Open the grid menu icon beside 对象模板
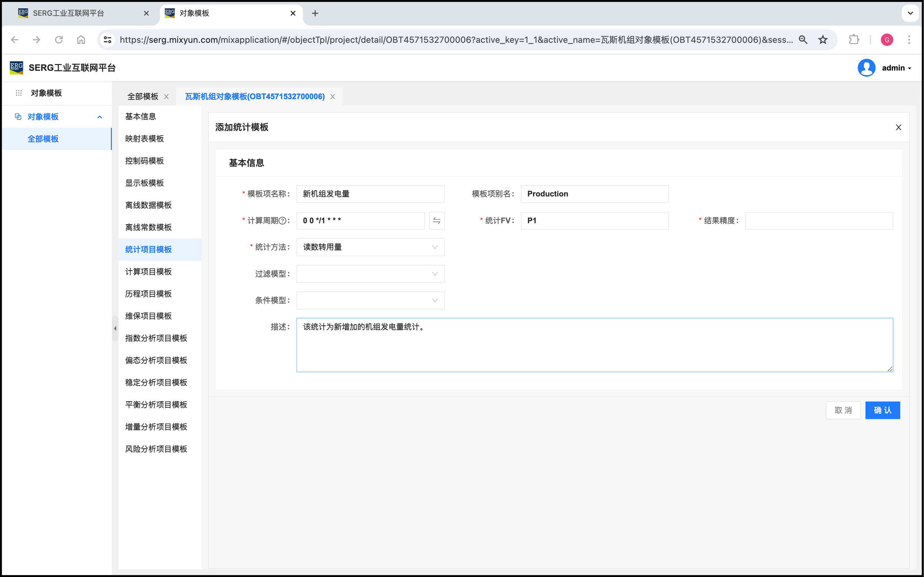Screen dimensions: 924x577 click(19, 93)
